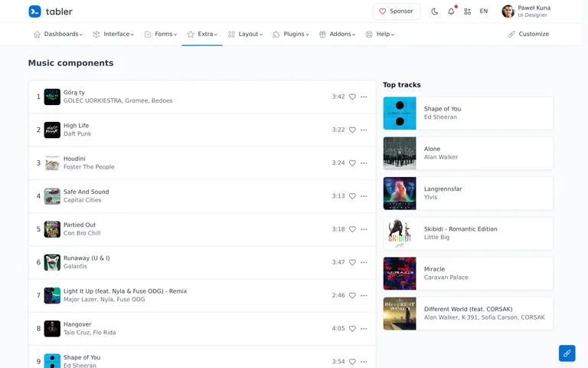Open more options for Partied Out
The image size is (588, 368).
pyautogui.click(x=364, y=229)
